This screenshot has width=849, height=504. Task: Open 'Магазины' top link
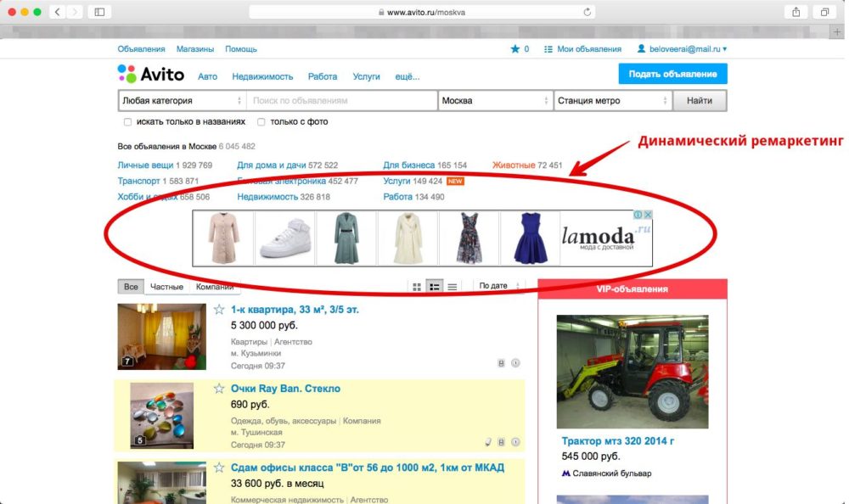[195, 48]
